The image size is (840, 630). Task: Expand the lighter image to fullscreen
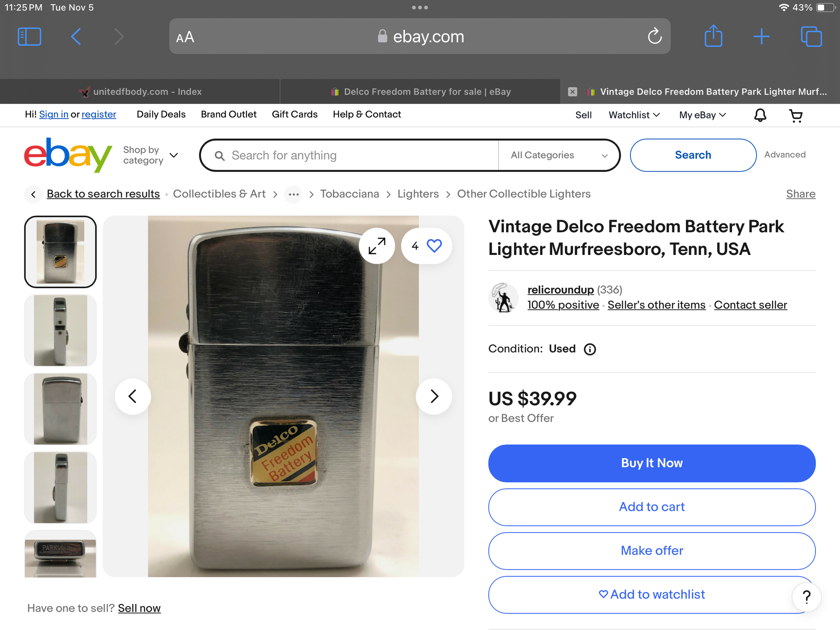(x=377, y=246)
